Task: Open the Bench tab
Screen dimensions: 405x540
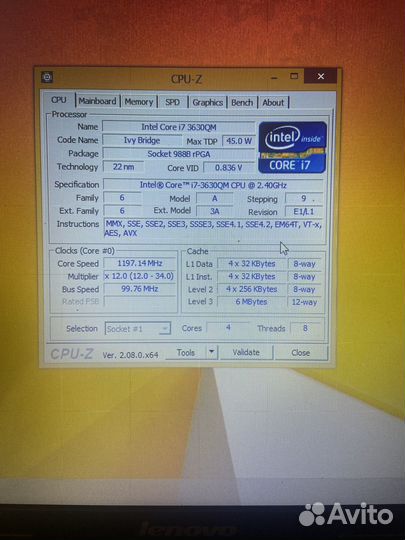Action: pos(242,103)
